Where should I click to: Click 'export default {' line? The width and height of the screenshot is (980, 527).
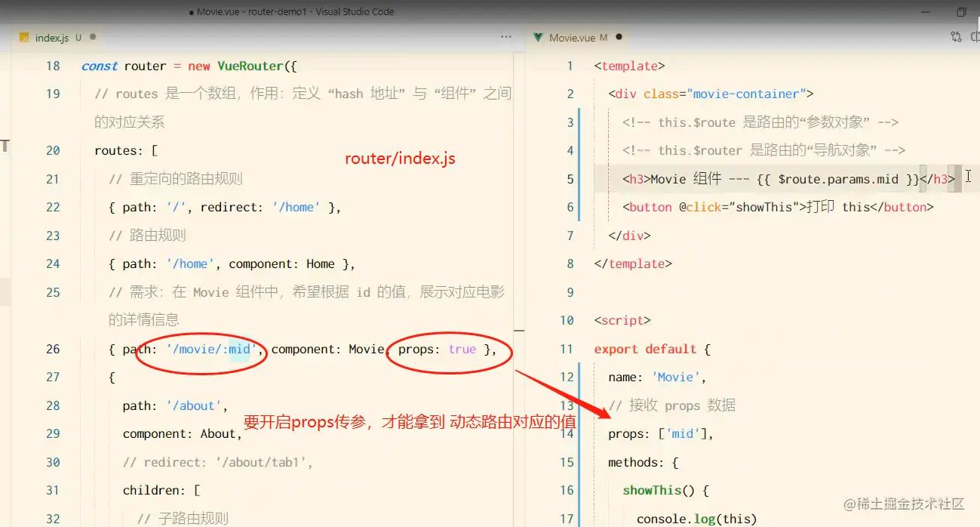coord(652,349)
